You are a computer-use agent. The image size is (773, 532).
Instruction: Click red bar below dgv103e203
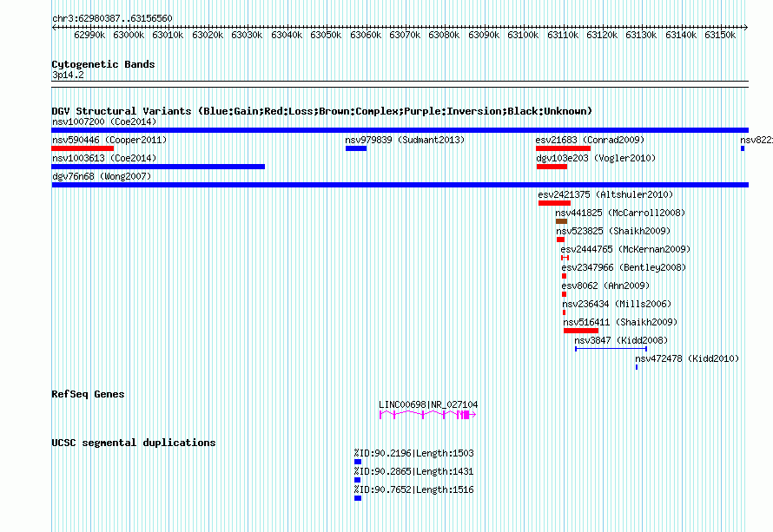point(552,167)
